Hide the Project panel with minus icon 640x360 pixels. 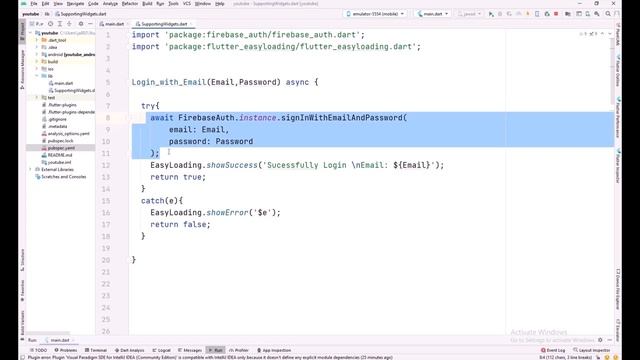tap(90, 24)
